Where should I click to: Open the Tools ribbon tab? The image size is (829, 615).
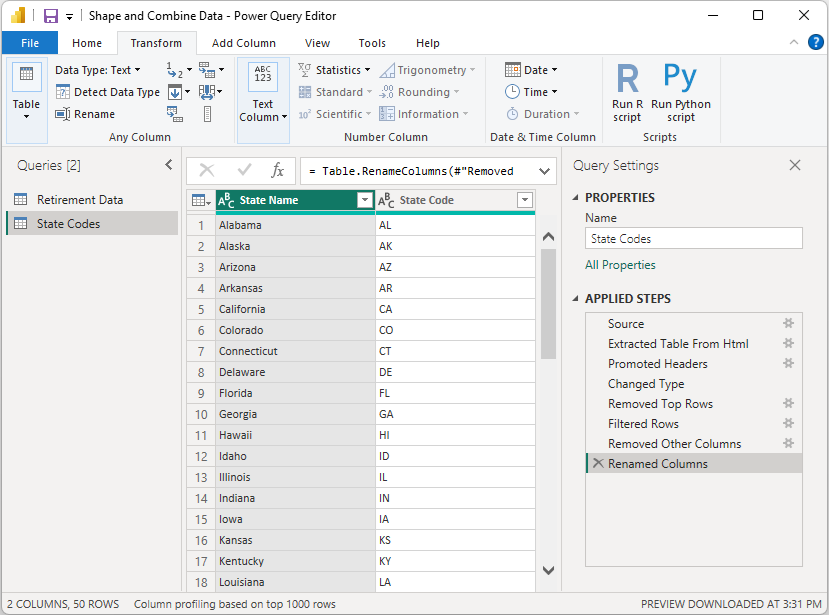click(x=372, y=43)
